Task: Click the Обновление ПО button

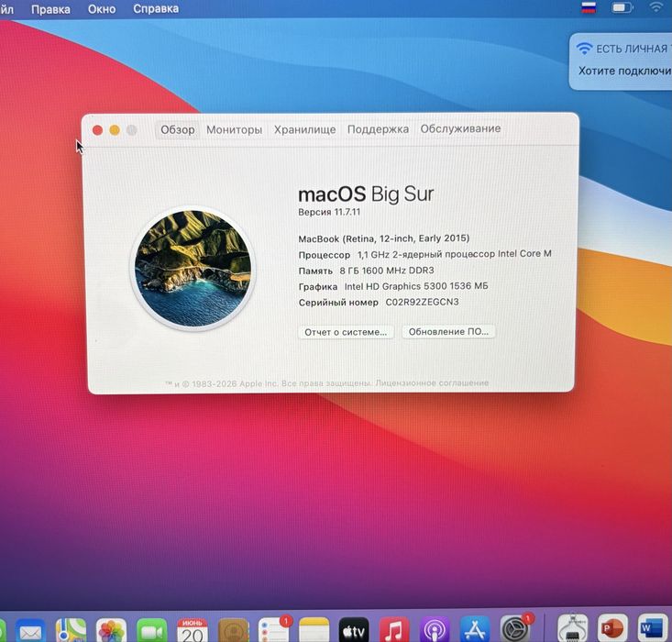Action: pyautogui.click(x=448, y=331)
